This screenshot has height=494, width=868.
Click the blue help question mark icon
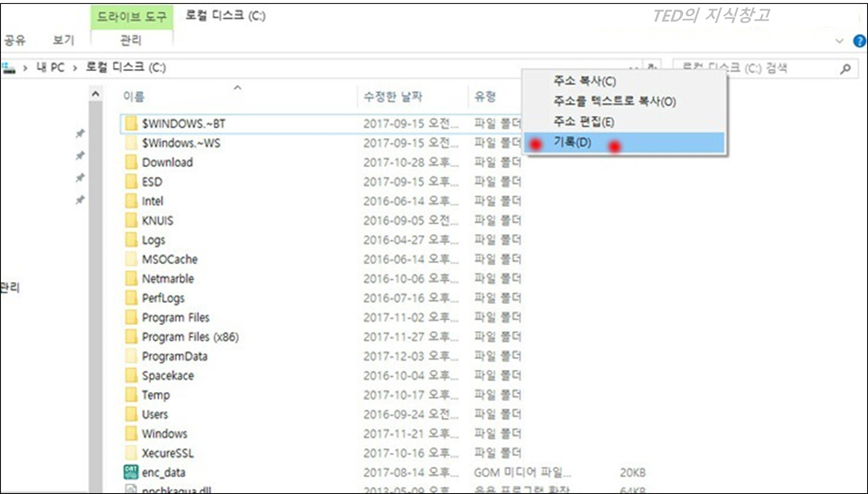click(859, 41)
